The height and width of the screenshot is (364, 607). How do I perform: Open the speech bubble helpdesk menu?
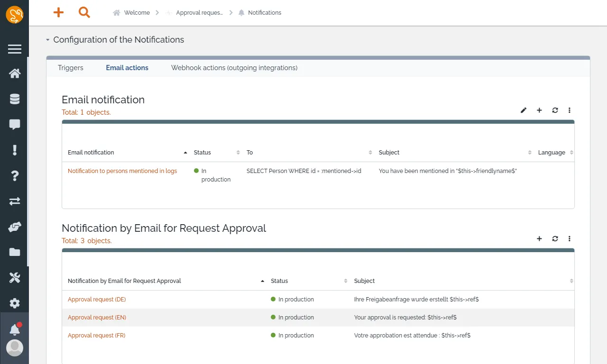point(15,125)
